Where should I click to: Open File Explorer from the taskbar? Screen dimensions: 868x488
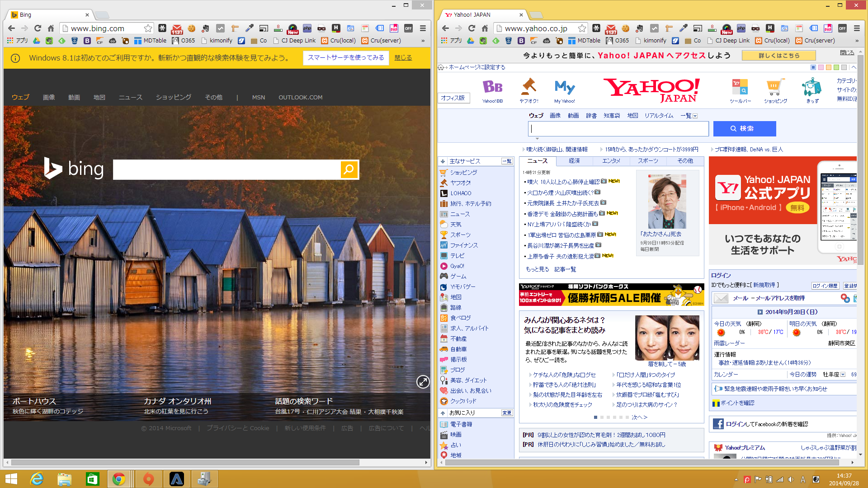tap(64, 479)
